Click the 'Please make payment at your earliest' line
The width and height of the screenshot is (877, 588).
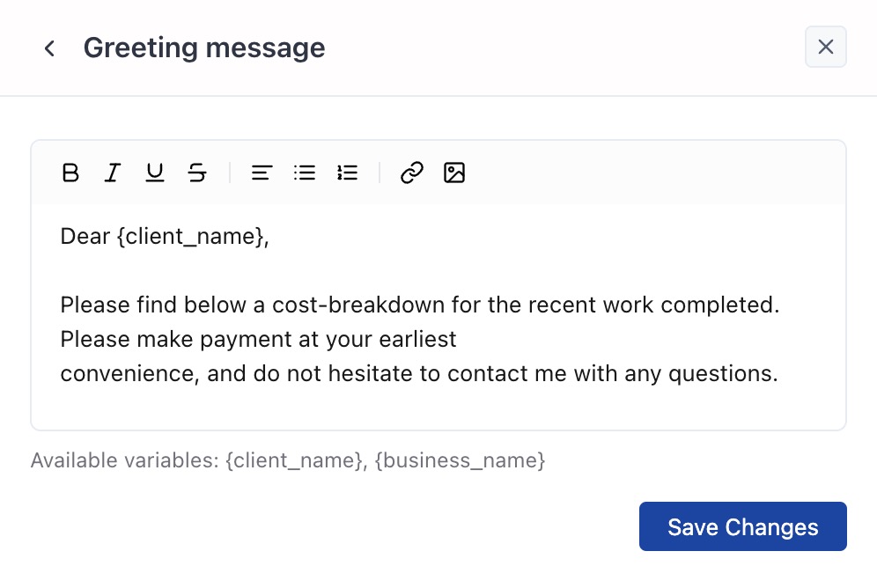point(258,339)
